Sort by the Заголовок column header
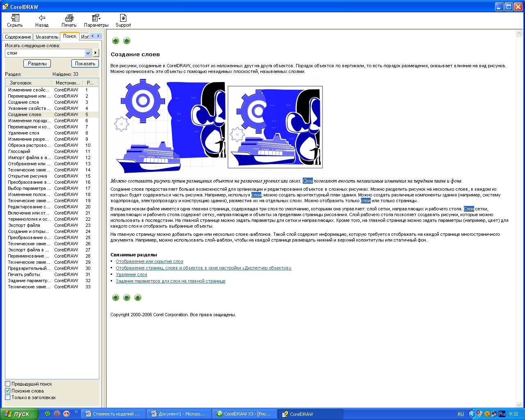 (x=28, y=83)
